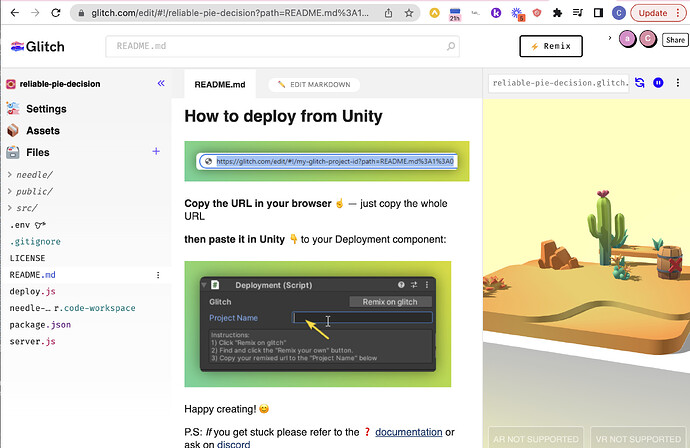Bookmark this page with the star icon
Image resolution: width=690 pixels, height=448 pixels.
409,13
